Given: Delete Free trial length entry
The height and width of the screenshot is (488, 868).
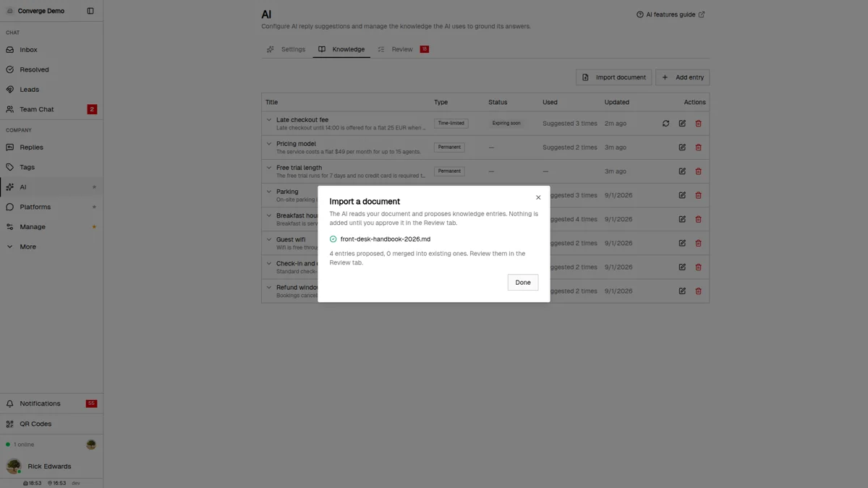Looking at the screenshot, I should [698, 171].
